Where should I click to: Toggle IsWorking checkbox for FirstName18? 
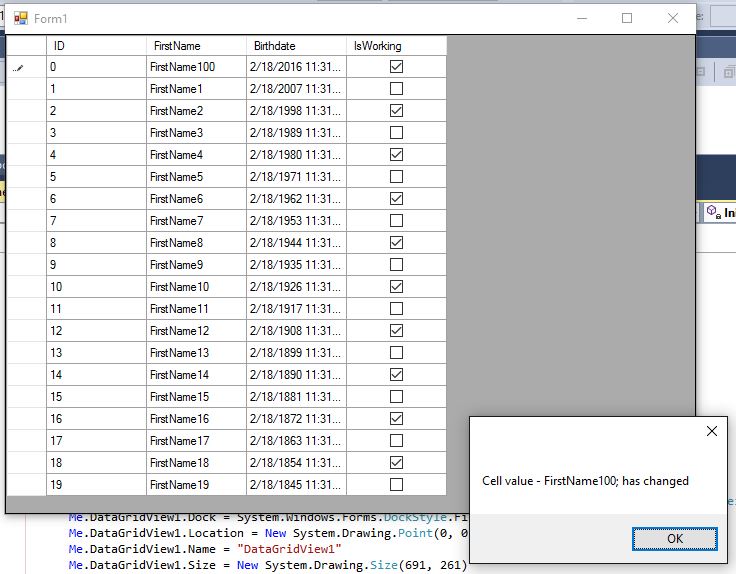(396, 463)
